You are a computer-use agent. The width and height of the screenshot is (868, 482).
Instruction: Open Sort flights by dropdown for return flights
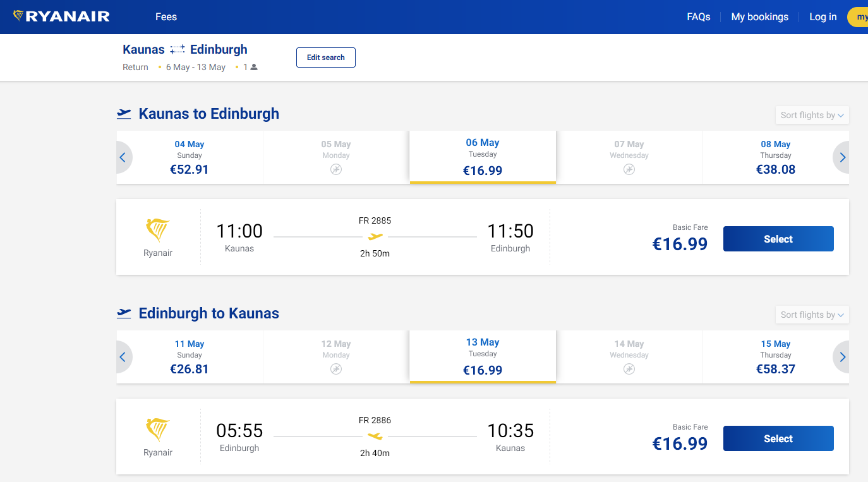pos(812,315)
